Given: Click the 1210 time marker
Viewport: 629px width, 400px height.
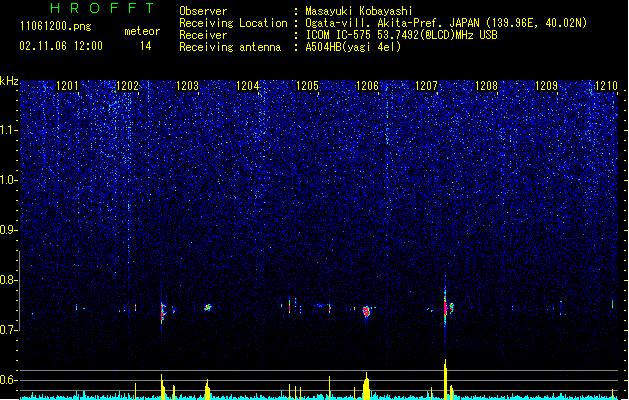Looking at the screenshot, I should (606, 86).
